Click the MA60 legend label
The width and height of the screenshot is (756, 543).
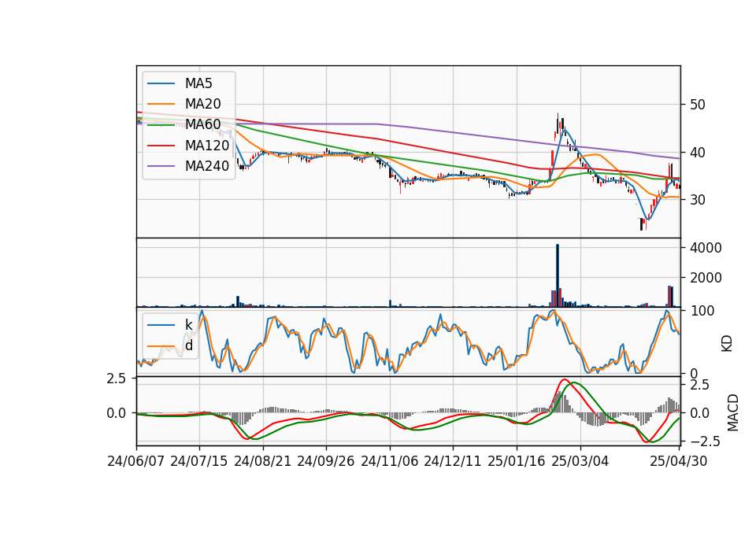[x=202, y=124]
